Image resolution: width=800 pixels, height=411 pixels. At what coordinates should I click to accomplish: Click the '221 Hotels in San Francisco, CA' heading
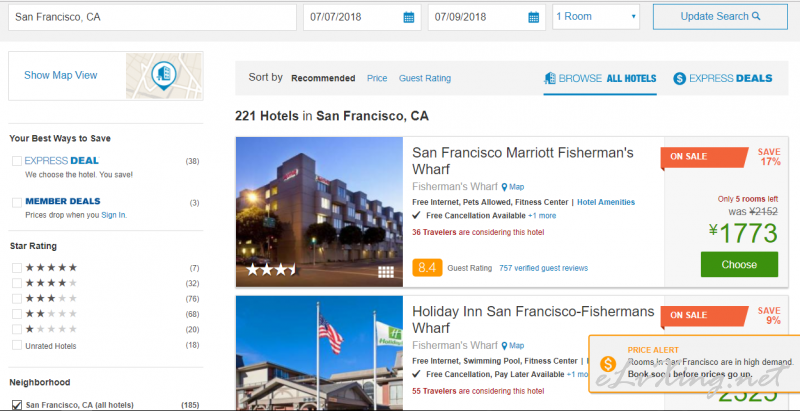point(332,116)
